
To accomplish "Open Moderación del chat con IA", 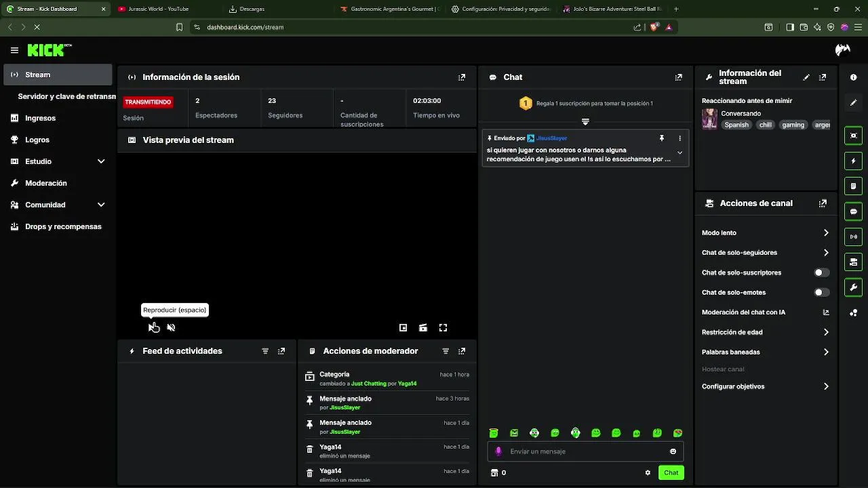I will point(766,312).
